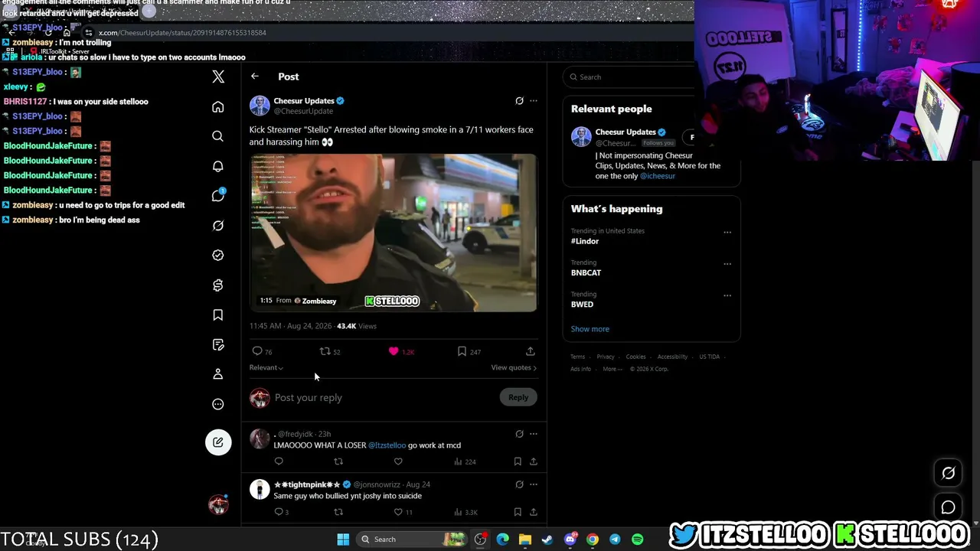Click the Reply submit button
980x551 pixels.
point(518,397)
